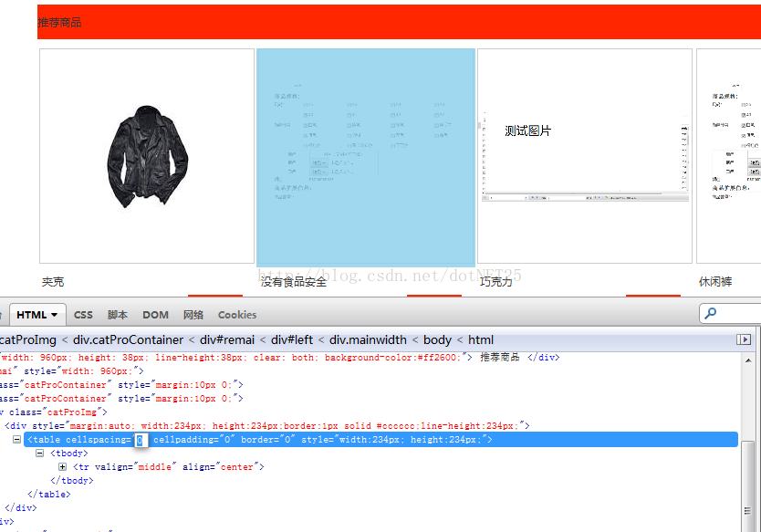Select the closing </tbody> tag line

coord(72,480)
